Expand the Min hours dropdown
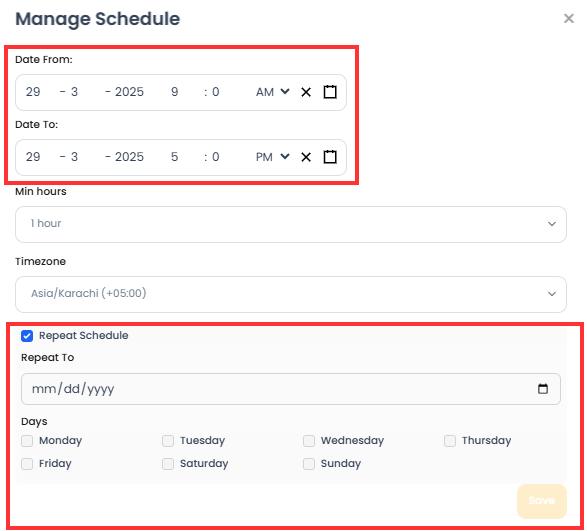This screenshot has height=531, width=587. coord(291,224)
